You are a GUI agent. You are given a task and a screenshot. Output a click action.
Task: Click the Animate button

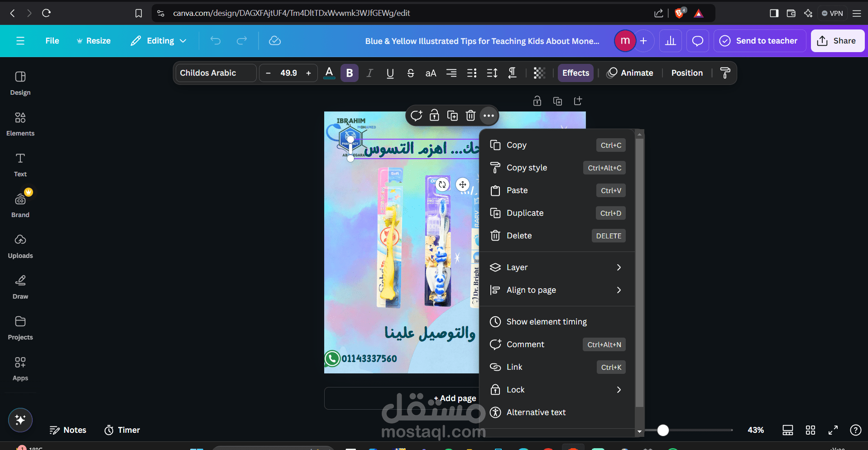click(x=630, y=73)
